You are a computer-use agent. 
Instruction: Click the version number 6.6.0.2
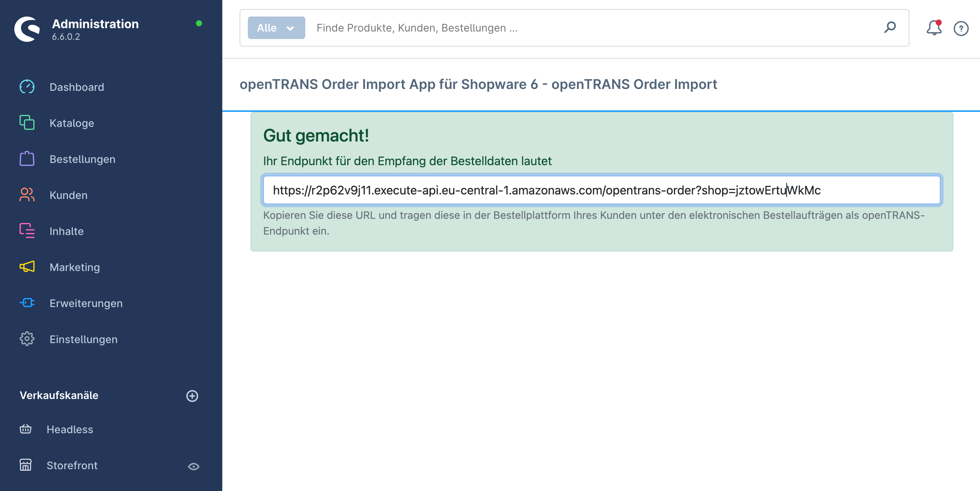[66, 37]
